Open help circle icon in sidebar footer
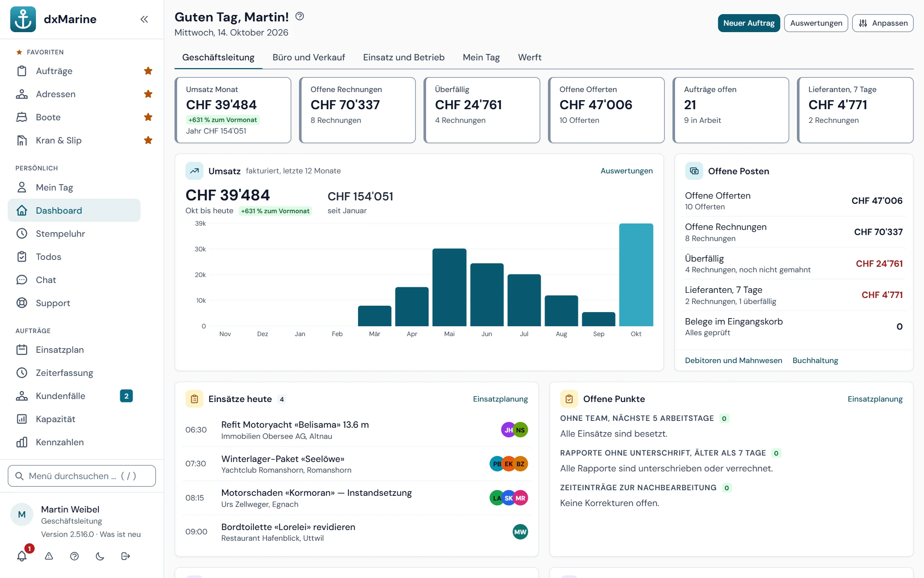924x578 pixels. click(74, 556)
